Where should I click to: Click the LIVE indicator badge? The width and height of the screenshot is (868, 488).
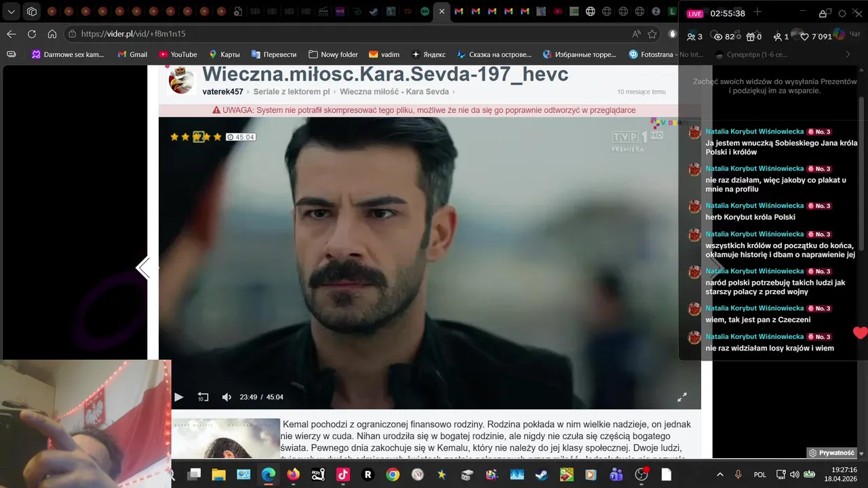click(x=695, y=14)
